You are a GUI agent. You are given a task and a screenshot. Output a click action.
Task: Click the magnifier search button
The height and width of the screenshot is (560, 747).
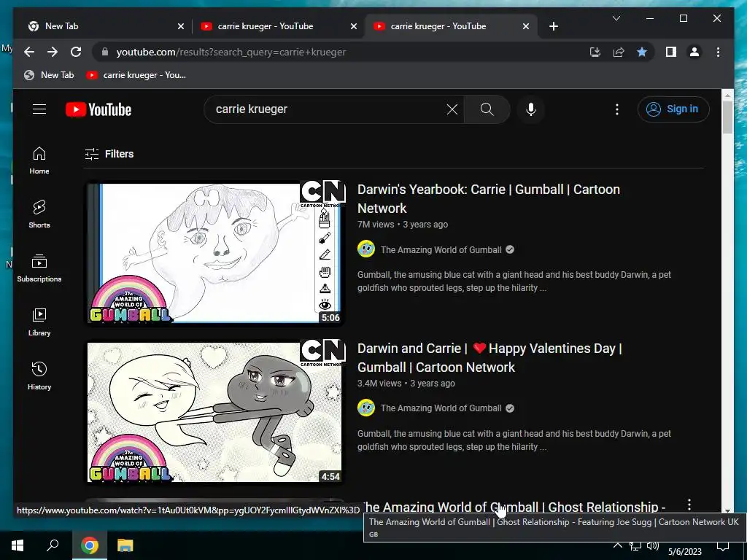pyautogui.click(x=487, y=109)
